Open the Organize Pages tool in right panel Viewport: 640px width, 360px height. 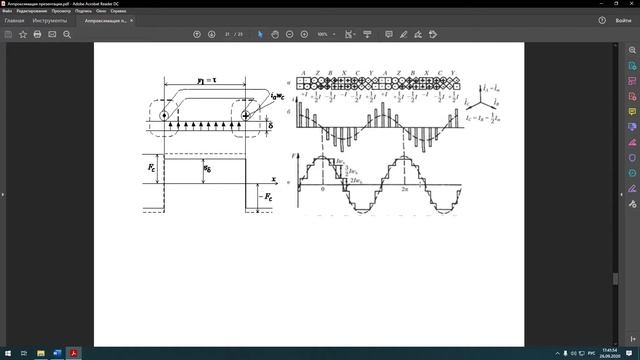click(632, 81)
